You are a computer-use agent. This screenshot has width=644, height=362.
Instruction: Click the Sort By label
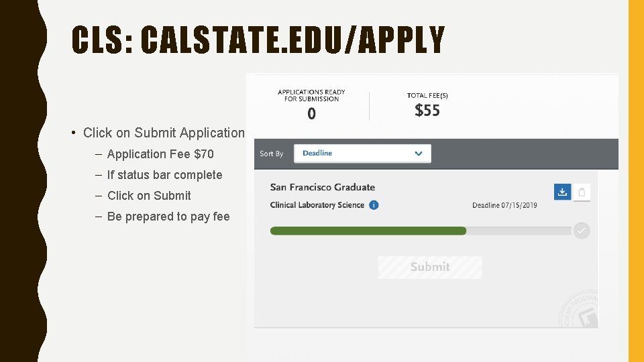pos(272,154)
